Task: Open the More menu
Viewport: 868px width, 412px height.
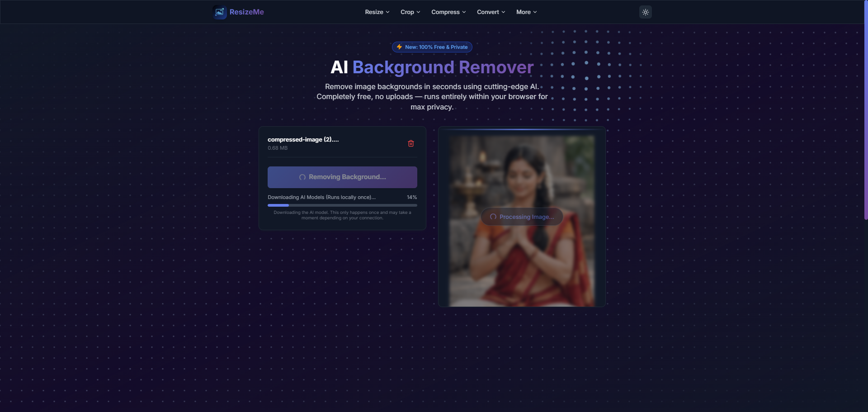Action: tap(526, 12)
